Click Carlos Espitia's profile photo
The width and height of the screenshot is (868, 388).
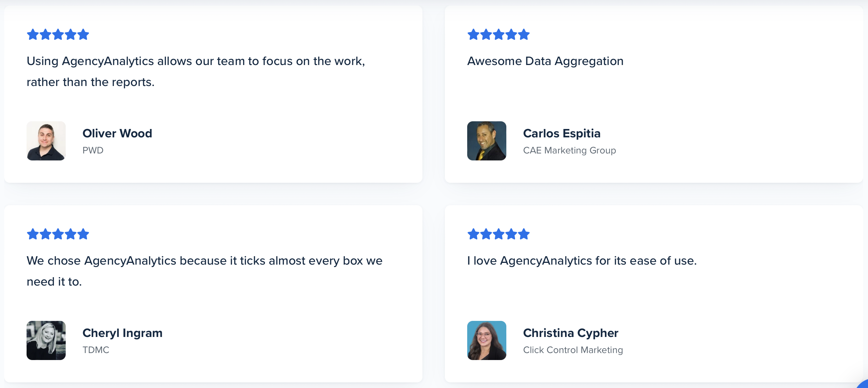[x=487, y=141]
